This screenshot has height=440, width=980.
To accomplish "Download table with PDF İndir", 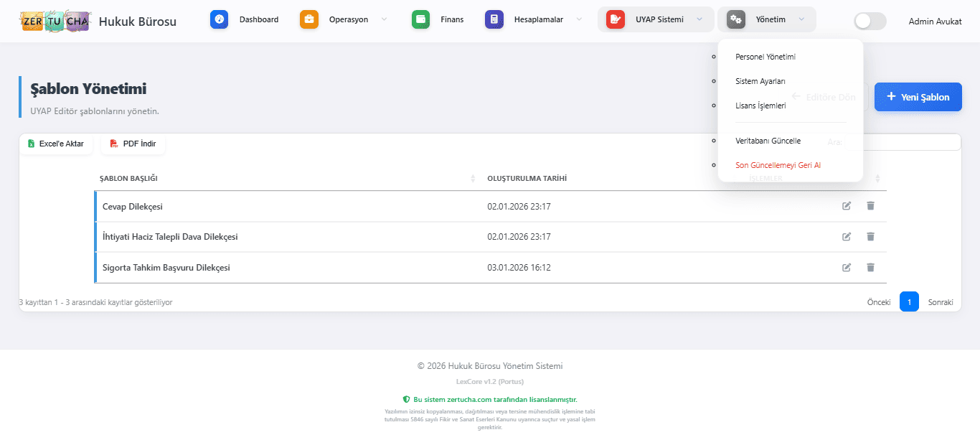I will click(133, 144).
